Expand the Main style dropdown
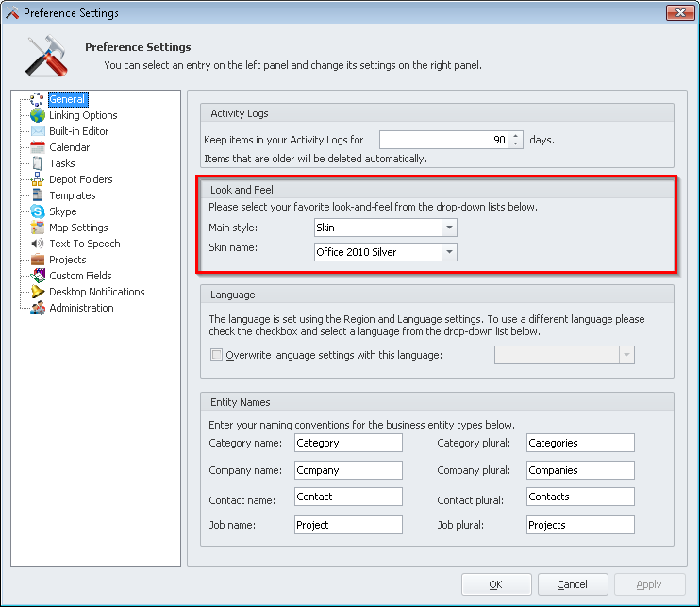Viewport: 700px width, 607px height. [449, 228]
